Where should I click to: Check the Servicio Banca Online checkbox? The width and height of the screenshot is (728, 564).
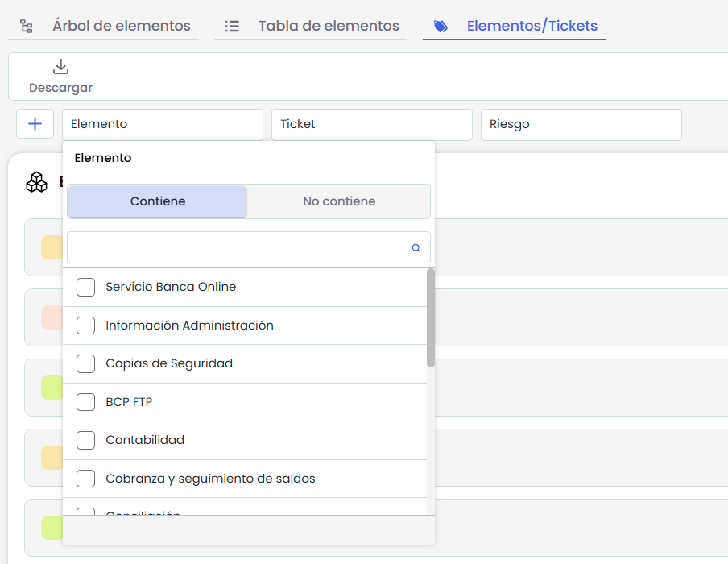pyautogui.click(x=85, y=287)
